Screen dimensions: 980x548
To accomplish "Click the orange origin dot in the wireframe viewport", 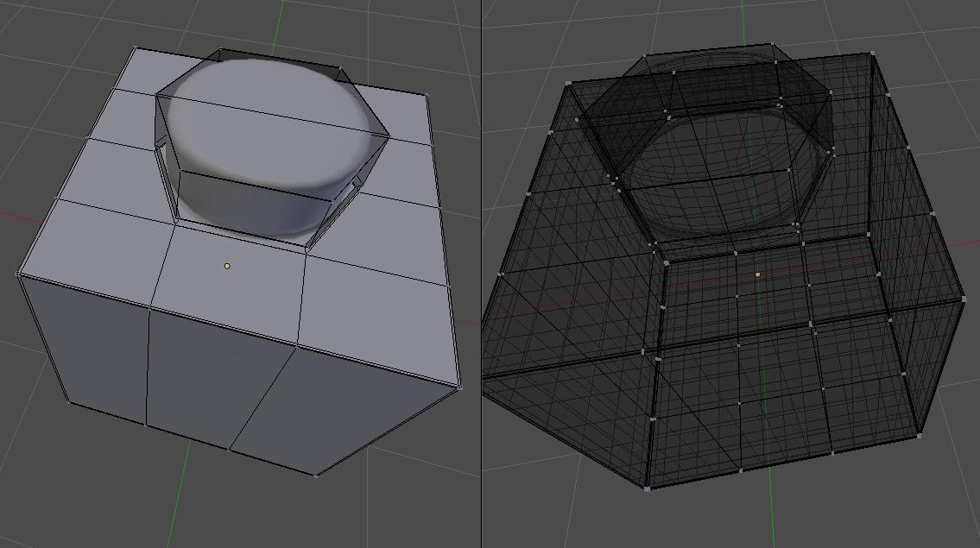I will tap(758, 274).
